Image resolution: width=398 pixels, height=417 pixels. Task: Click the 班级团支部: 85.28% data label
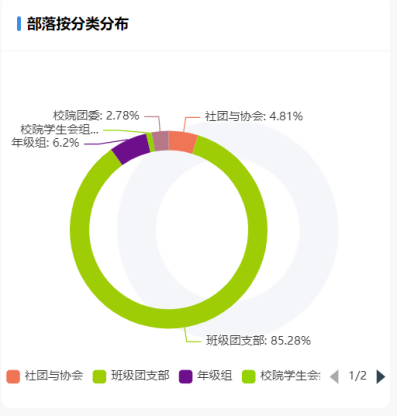[x=258, y=341]
